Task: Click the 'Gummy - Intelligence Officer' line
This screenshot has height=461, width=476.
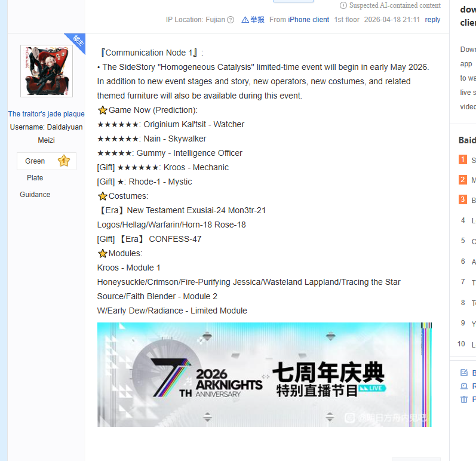Action: (x=170, y=153)
